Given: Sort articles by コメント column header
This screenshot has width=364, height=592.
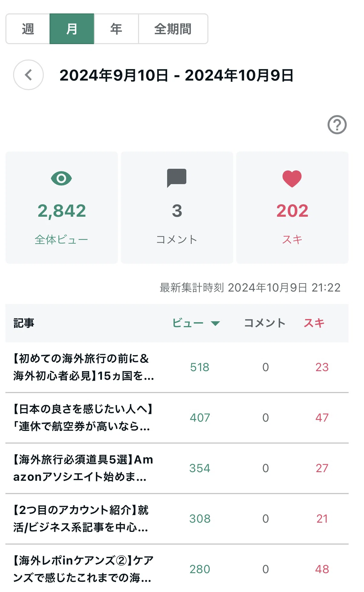Looking at the screenshot, I should pos(265,323).
